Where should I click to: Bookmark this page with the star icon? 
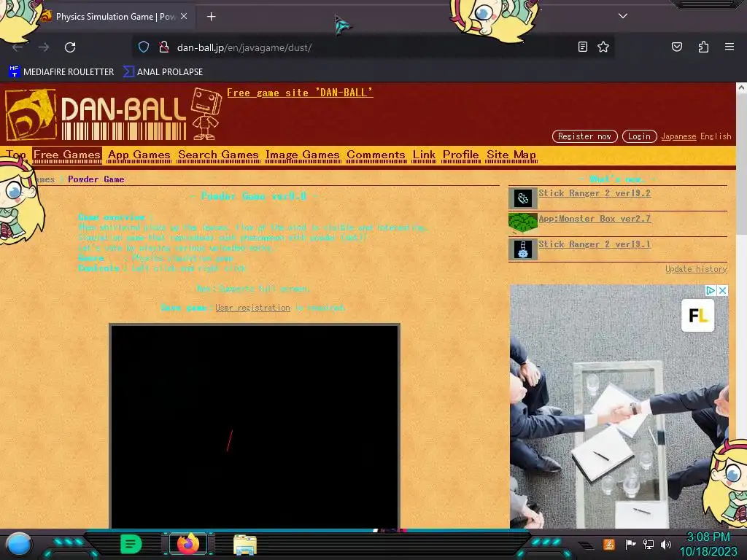(x=603, y=47)
